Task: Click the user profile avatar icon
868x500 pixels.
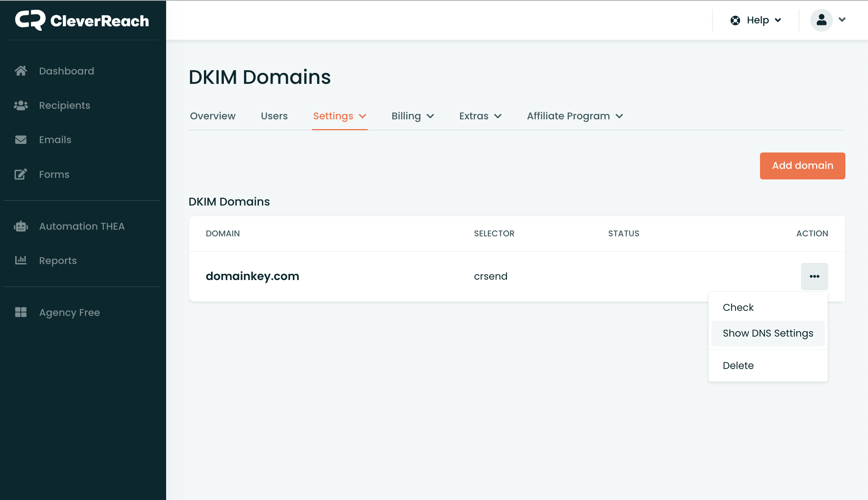Action: [x=821, y=20]
